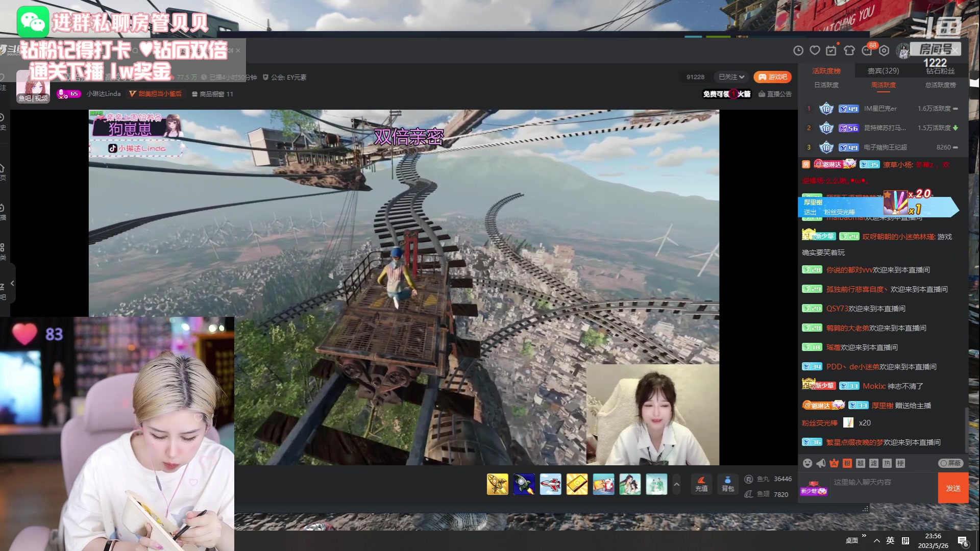Send the green costume pair gift

(657, 484)
